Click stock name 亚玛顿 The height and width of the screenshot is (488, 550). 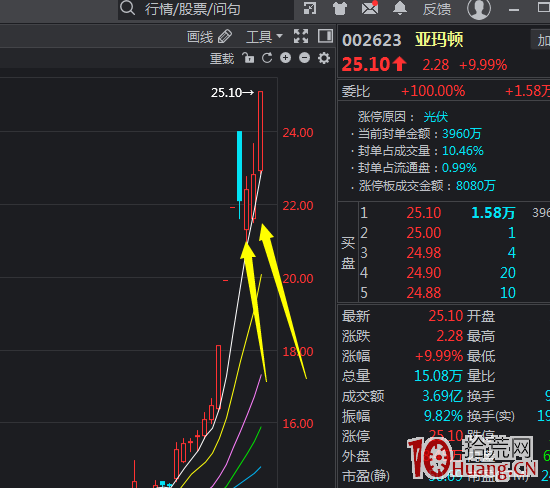pos(439,39)
